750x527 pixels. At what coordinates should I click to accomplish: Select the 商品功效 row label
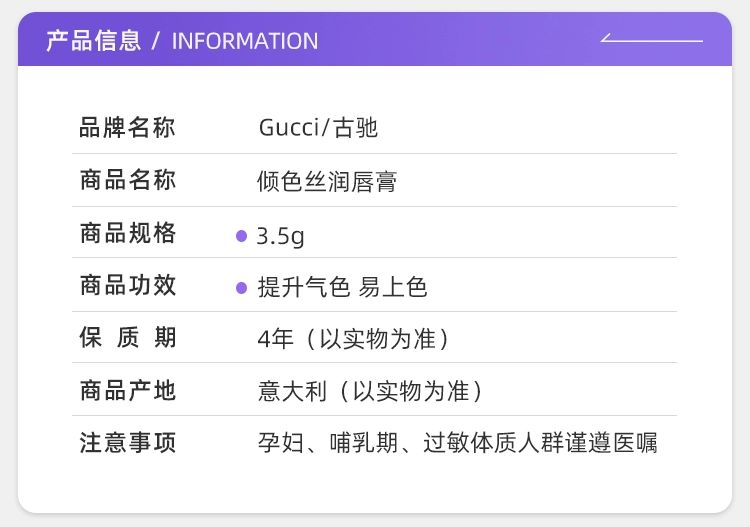pos(128,285)
